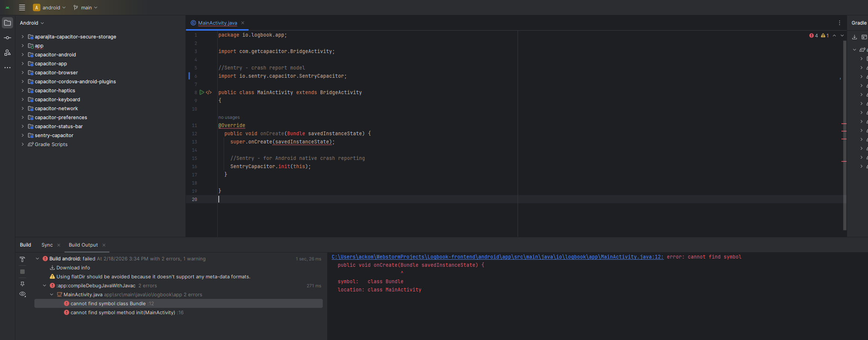
Task: Toggle the eye view filter in Build panel
Action: click(x=22, y=294)
